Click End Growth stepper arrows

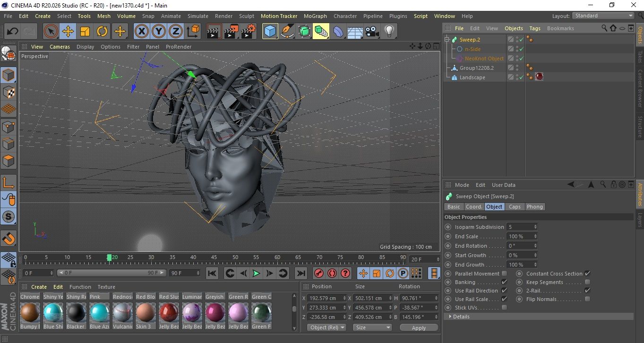(535, 265)
